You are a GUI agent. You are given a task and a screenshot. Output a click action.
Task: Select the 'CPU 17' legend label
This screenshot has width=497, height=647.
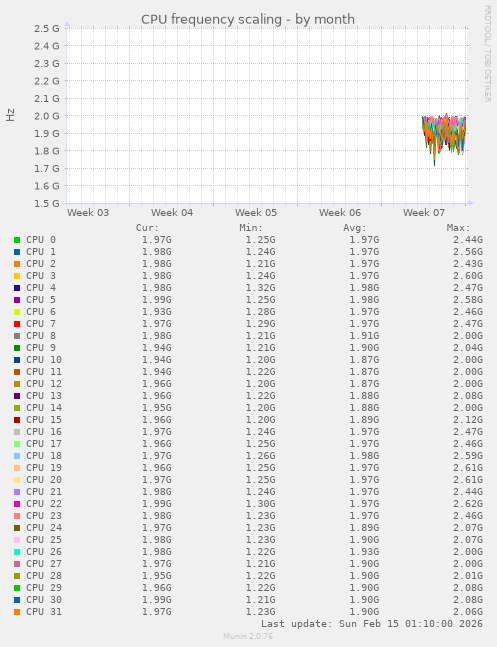44,444
